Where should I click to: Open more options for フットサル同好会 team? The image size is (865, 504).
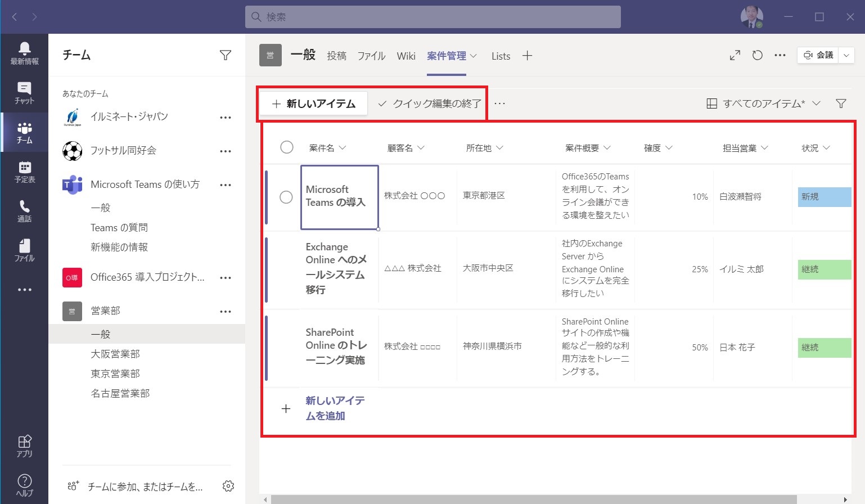pos(226,151)
